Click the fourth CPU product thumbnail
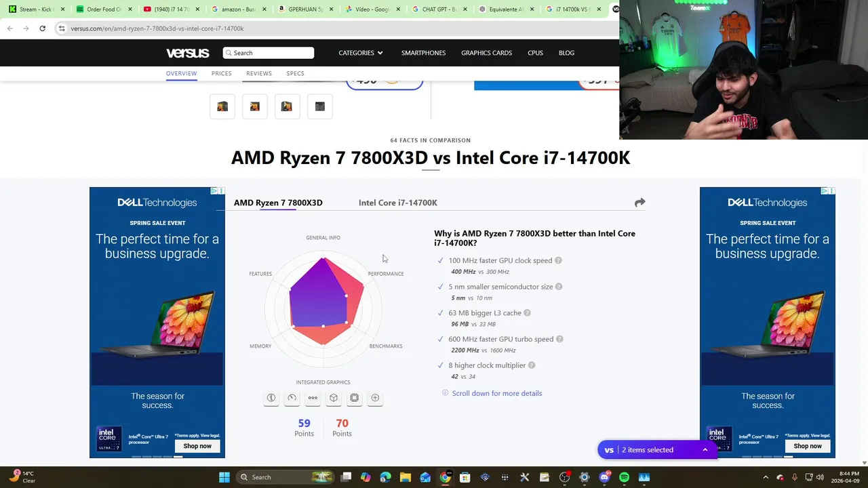 pyautogui.click(x=320, y=106)
